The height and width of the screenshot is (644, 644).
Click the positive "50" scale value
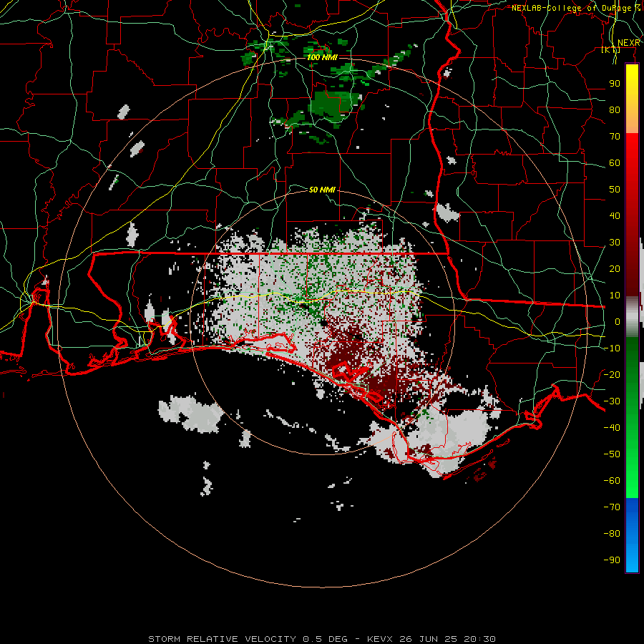coord(615,190)
